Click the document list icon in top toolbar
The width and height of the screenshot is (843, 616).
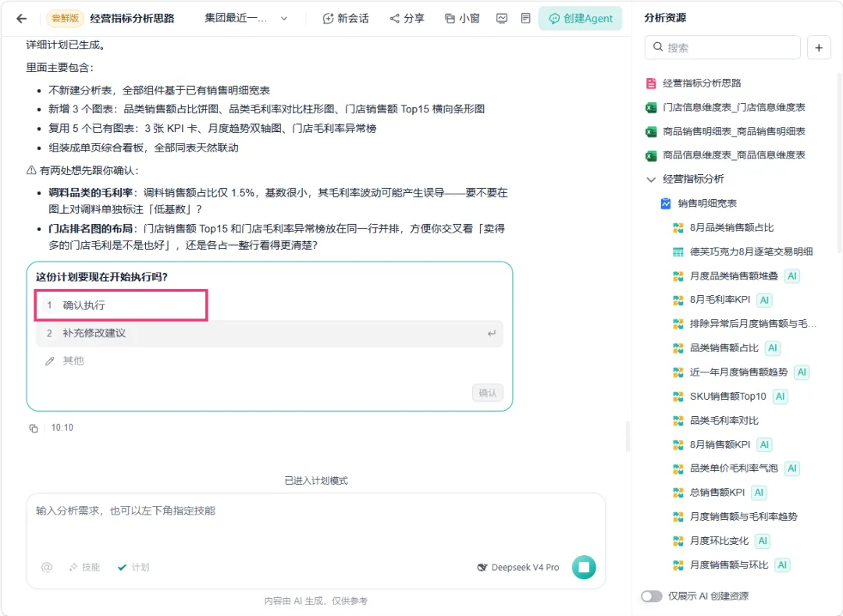(x=526, y=18)
